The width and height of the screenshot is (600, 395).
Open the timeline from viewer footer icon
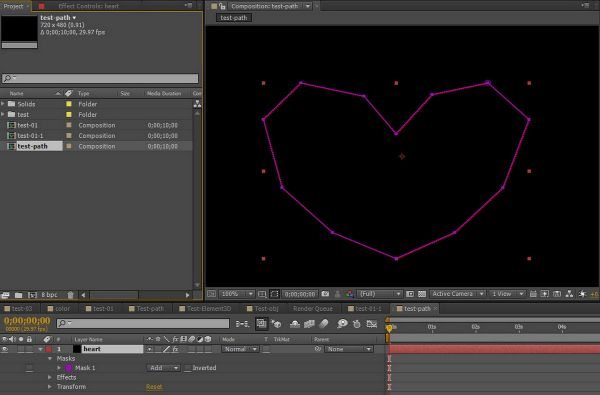click(557, 294)
